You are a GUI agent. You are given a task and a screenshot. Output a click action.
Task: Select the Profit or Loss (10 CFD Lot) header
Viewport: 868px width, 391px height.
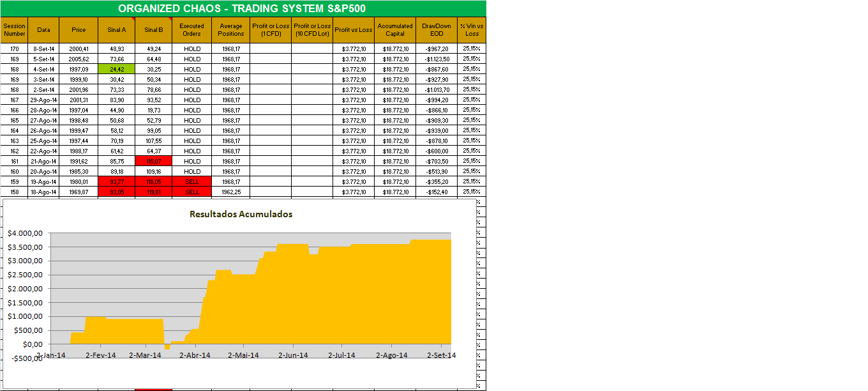(x=312, y=30)
